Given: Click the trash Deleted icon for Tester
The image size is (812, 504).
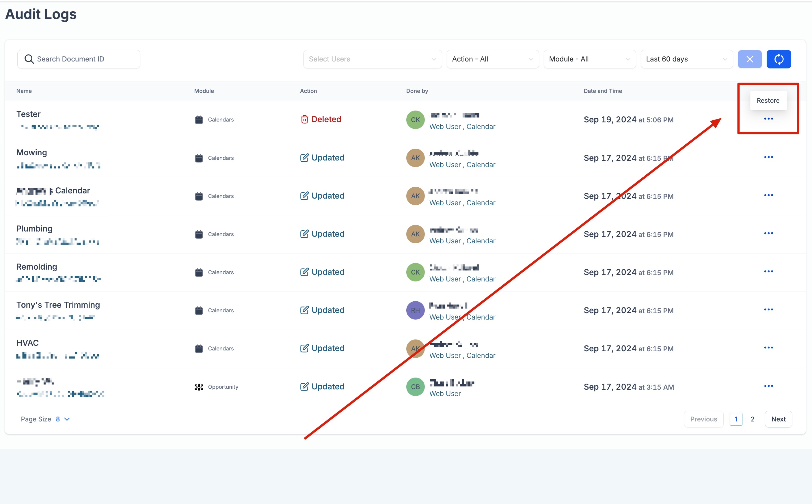Looking at the screenshot, I should click(304, 119).
